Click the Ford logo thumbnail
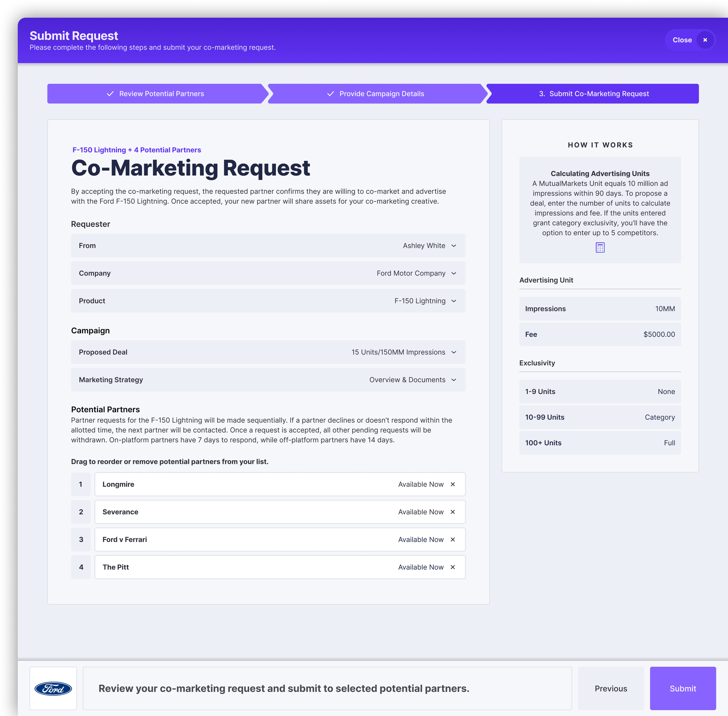This screenshot has width=728, height=716. (53, 688)
